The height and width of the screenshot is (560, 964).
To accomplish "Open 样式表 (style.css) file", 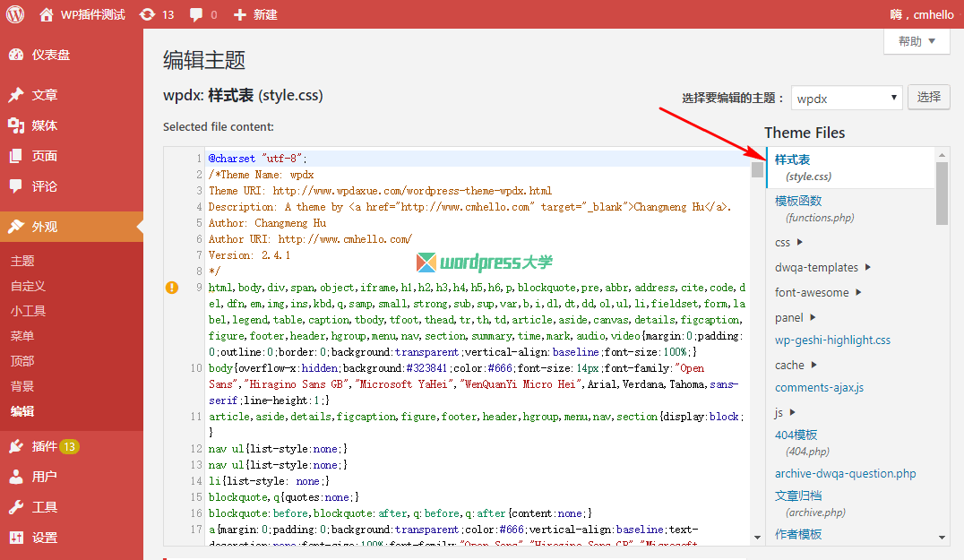I will [x=851, y=168].
